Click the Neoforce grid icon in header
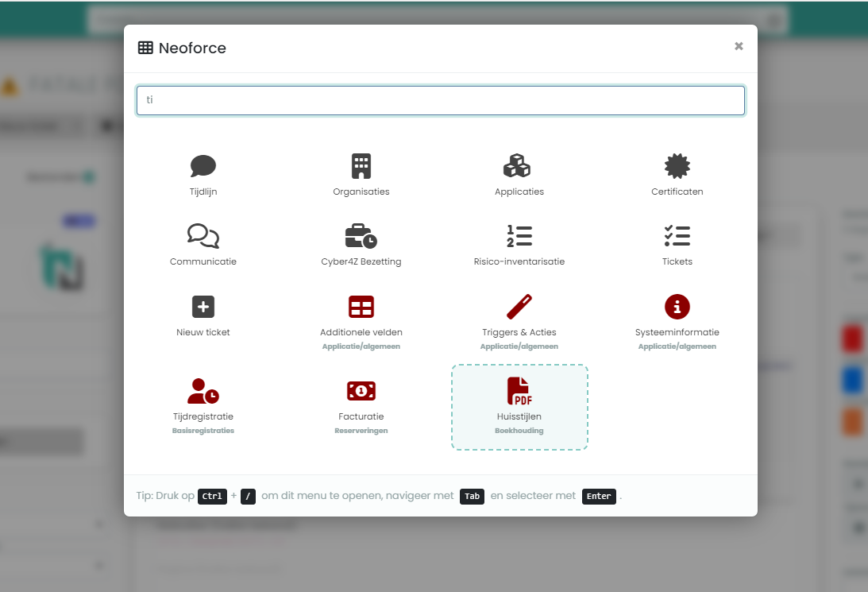This screenshot has height=592, width=868. click(146, 48)
